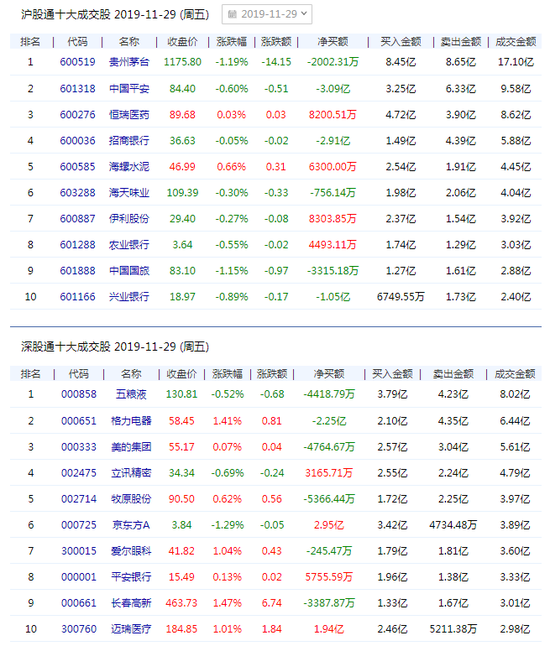The width and height of the screenshot is (550, 646).
Task: Open 伊利股份 stock name link
Action: tap(129, 218)
